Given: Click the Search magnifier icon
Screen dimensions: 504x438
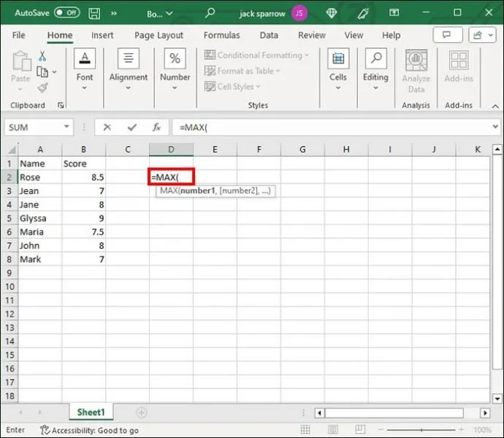Looking at the screenshot, I should (x=210, y=12).
